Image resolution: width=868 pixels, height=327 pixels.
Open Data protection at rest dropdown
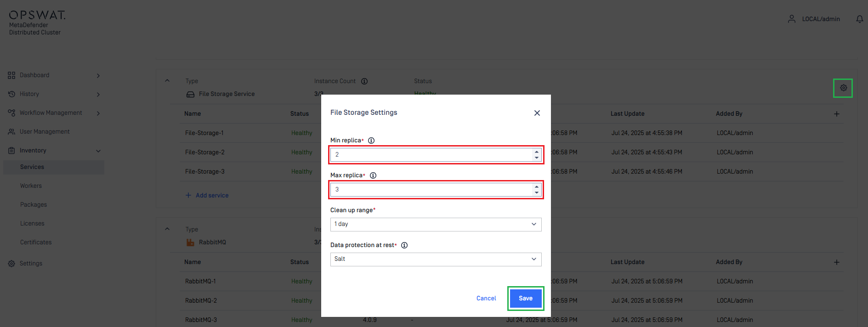436,259
